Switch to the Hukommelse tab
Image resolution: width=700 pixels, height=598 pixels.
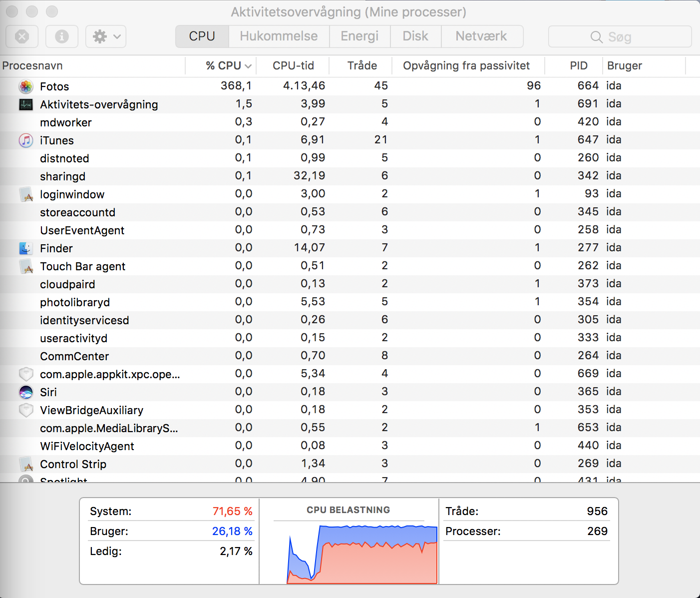[x=279, y=36]
